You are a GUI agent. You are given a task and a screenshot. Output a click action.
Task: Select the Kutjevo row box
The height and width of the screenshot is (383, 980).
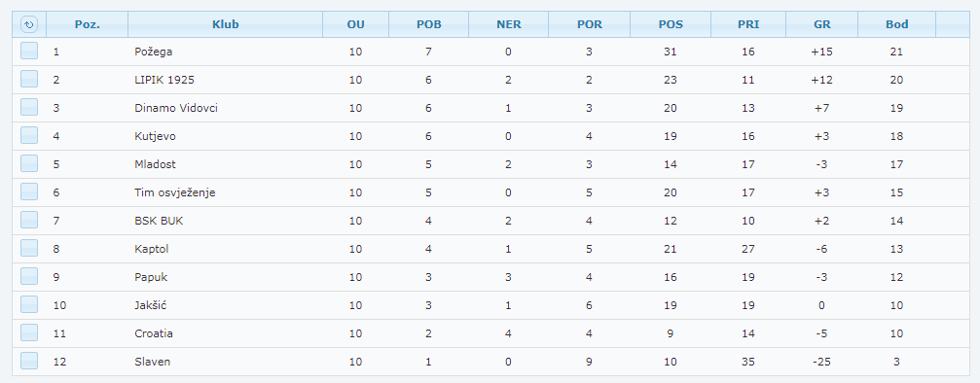click(x=29, y=135)
